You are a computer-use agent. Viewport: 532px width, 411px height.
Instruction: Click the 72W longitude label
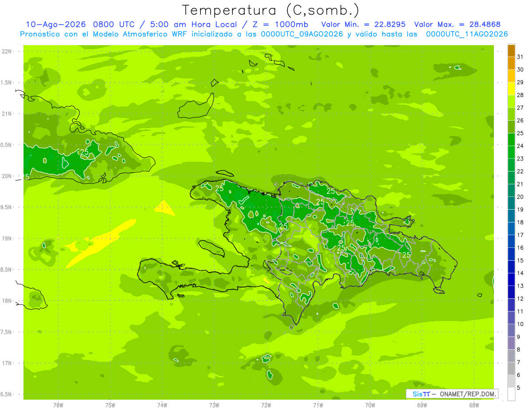(x=266, y=405)
